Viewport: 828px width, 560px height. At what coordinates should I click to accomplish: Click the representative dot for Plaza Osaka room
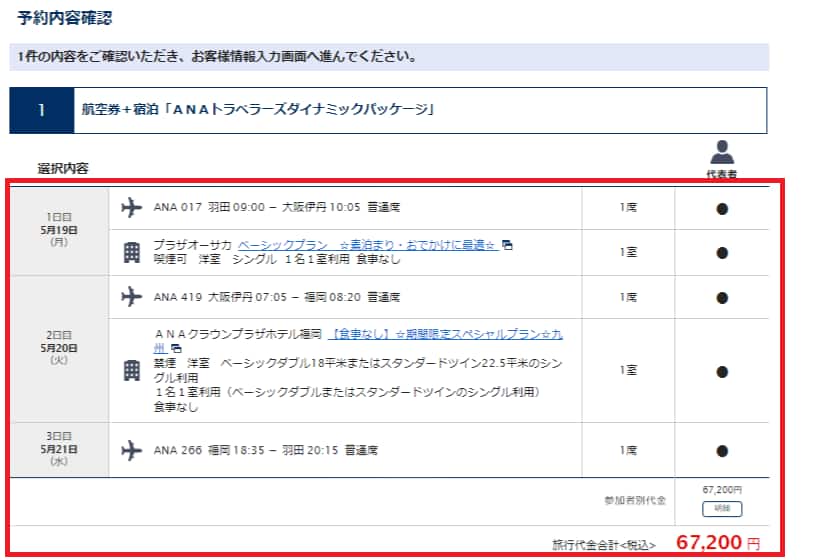[721, 252]
